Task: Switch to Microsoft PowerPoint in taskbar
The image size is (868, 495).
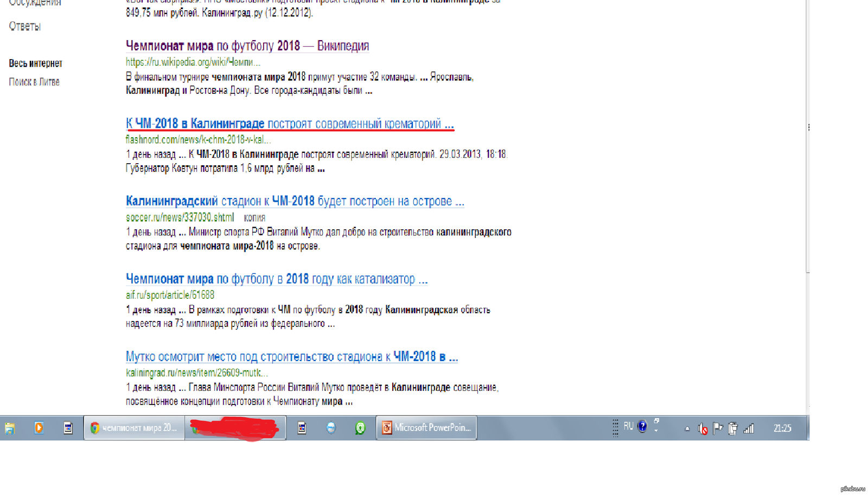Action: pyautogui.click(x=426, y=428)
